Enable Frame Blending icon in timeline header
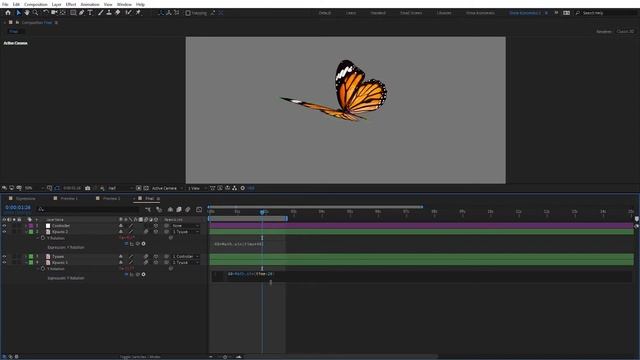 (x=179, y=209)
